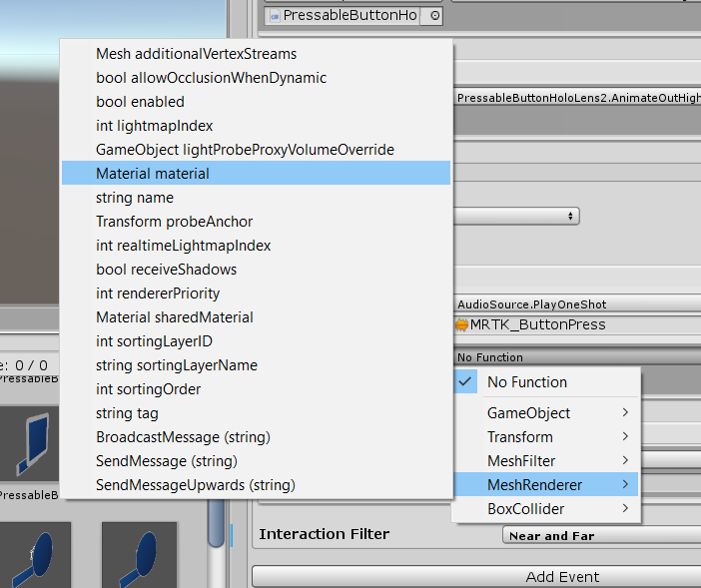The image size is (701, 588).
Task: Select the checked No Function option
Action: coord(526,382)
